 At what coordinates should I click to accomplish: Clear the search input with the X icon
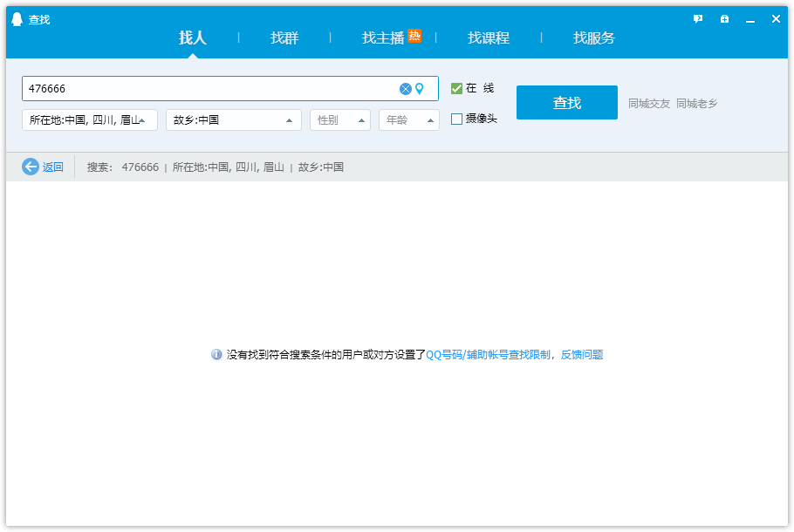click(405, 88)
